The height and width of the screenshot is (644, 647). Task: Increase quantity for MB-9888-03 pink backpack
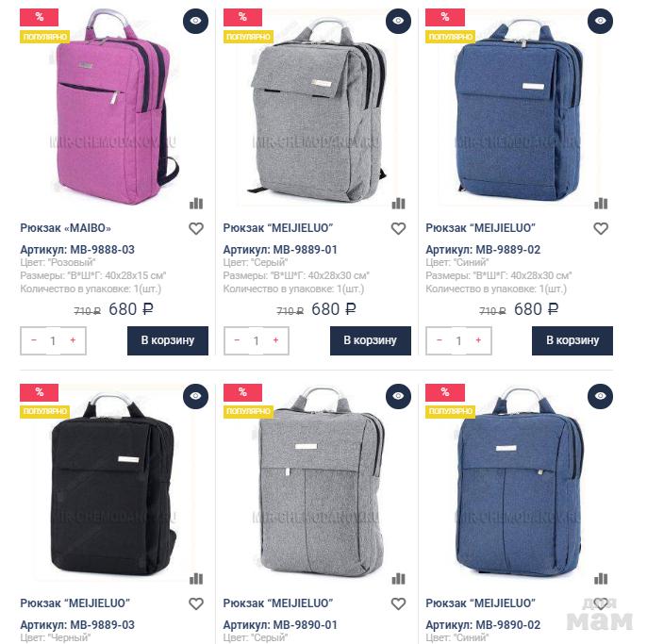(x=73, y=340)
